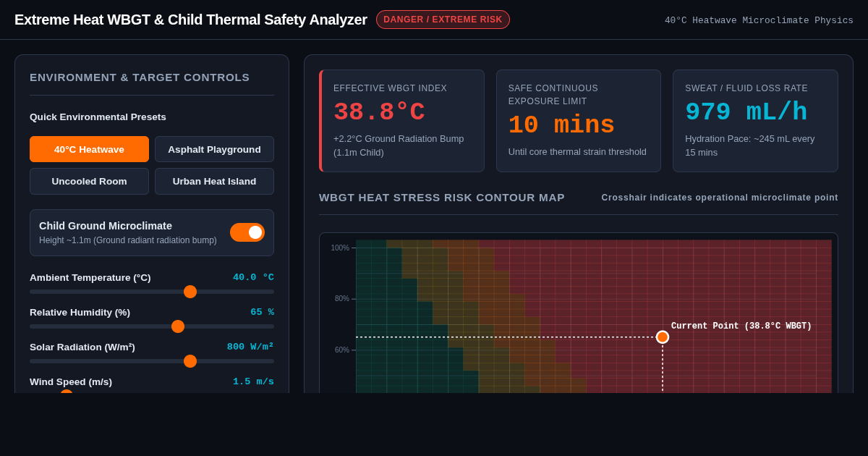Toggle Child Ground Microclimate switch

[x=247, y=232]
